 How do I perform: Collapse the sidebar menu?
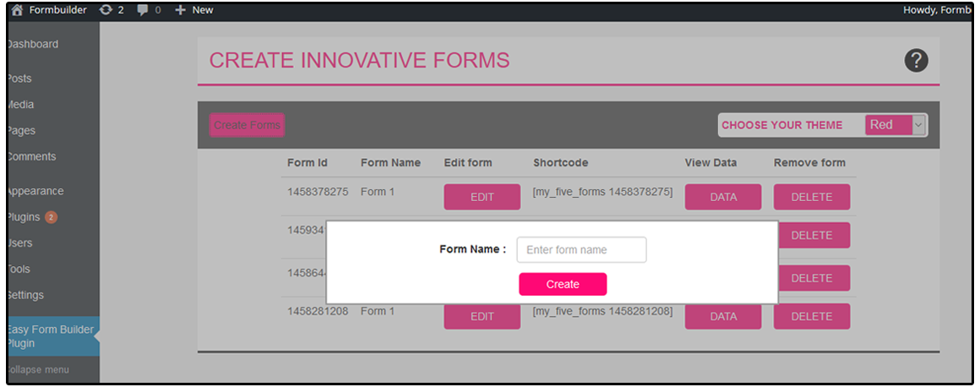37,369
